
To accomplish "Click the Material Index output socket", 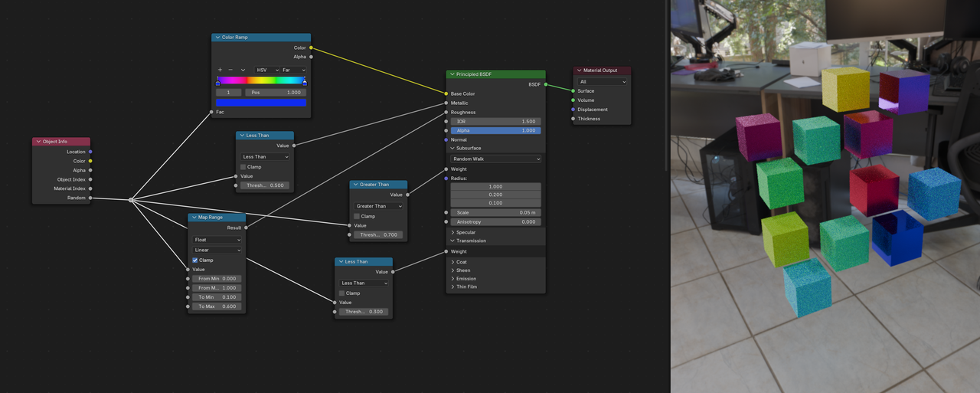I will point(90,188).
